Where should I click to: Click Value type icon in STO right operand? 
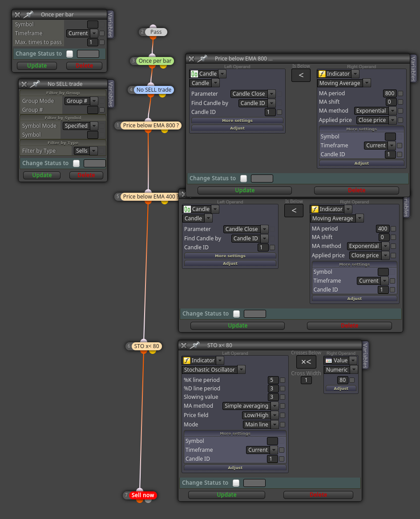point(329,361)
